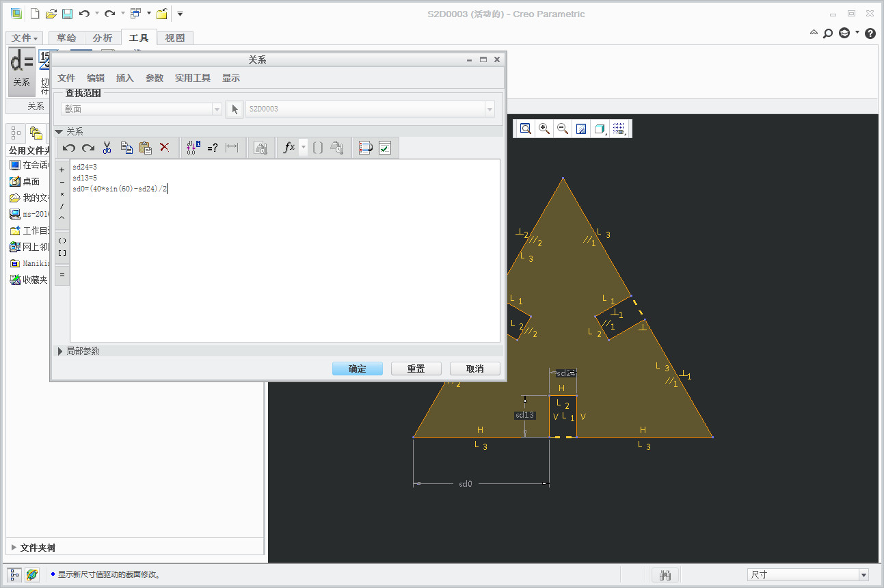Click the display style cube icon
The width and height of the screenshot is (884, 588).
[x=600, y=129]
